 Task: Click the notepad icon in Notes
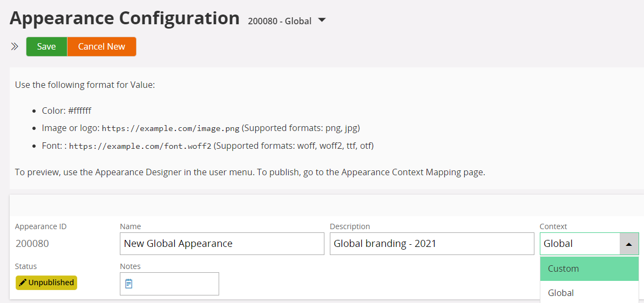pyautogui.click(x=129, y=284)
